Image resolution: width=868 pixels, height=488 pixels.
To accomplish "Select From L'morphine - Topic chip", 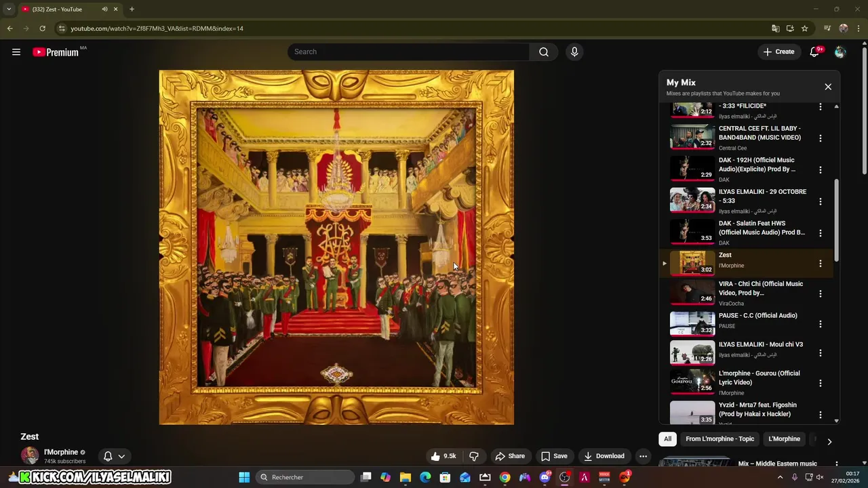I will pos(719,439).
